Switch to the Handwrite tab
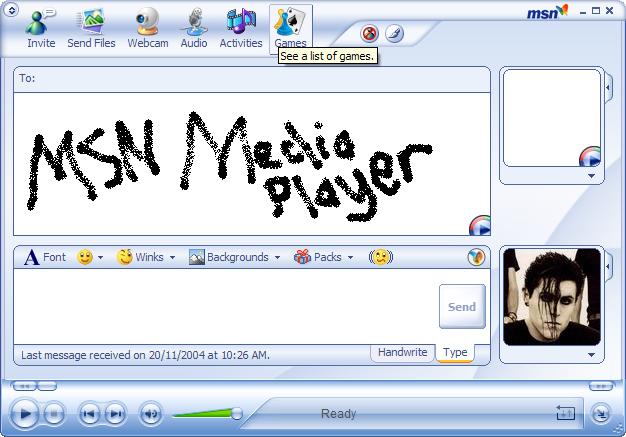The height and width of the screenshot is (437, 626). click(x=402, y=352)
